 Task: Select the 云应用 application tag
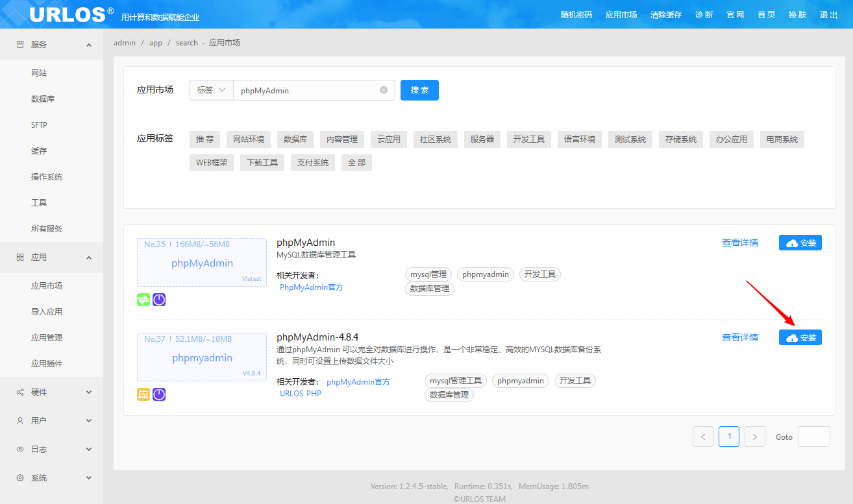click(389, 139)
